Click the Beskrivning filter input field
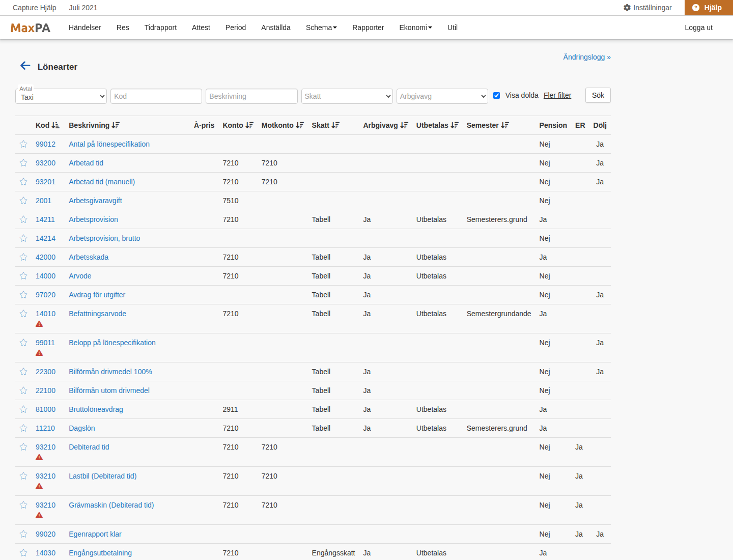 pos(251,96)
